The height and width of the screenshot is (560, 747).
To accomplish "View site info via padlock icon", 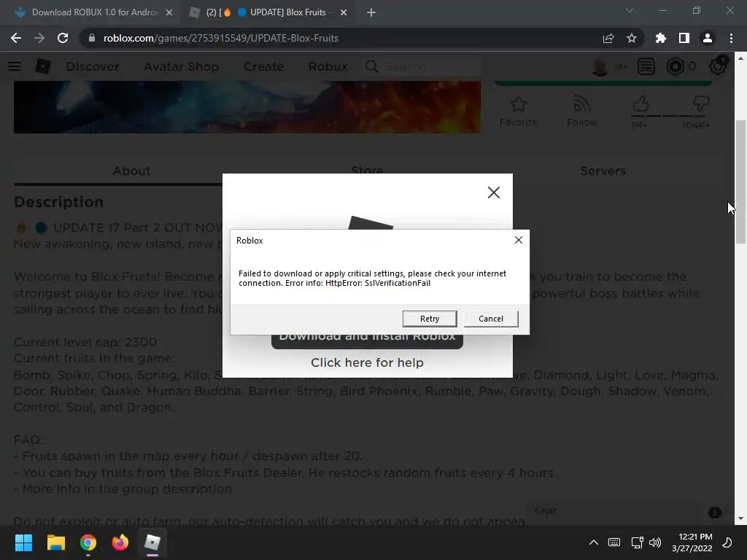I will 92,38.
